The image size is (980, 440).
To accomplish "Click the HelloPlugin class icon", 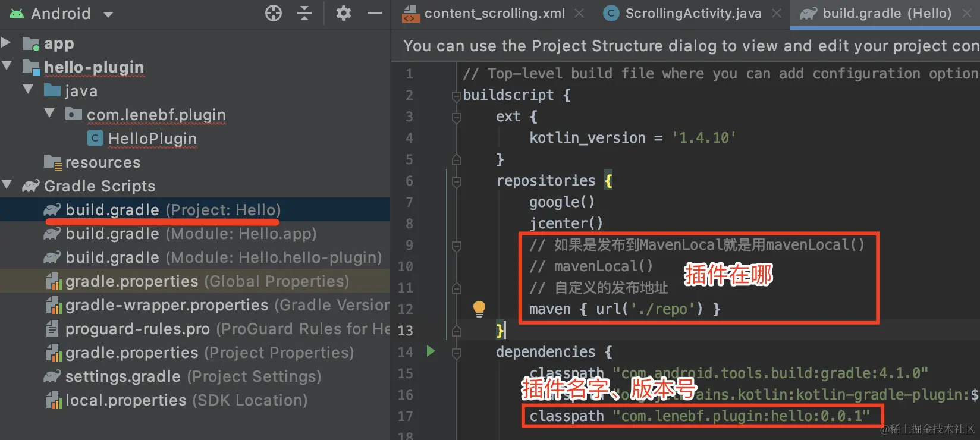I will 95,138.
